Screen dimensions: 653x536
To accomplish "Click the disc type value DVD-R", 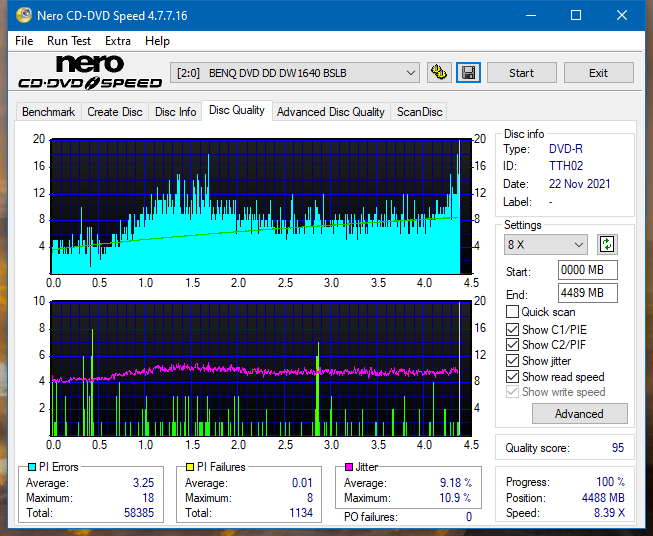I will [566, 149].
